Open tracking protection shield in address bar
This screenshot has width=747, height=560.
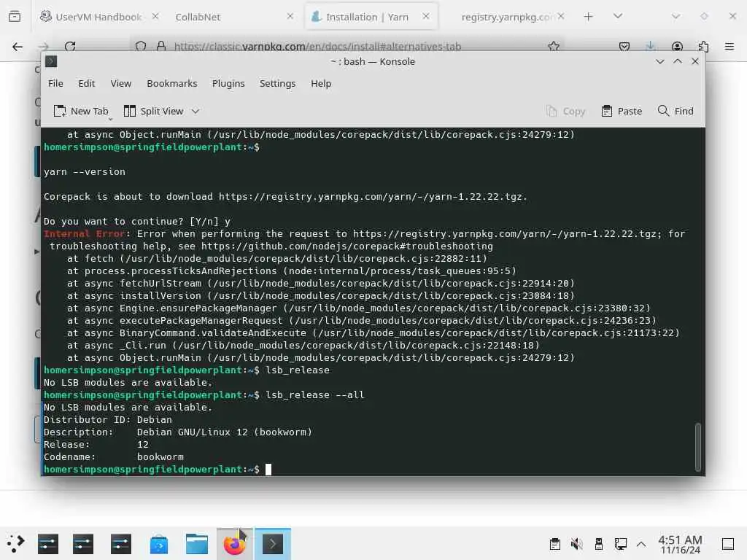point(141,47)
